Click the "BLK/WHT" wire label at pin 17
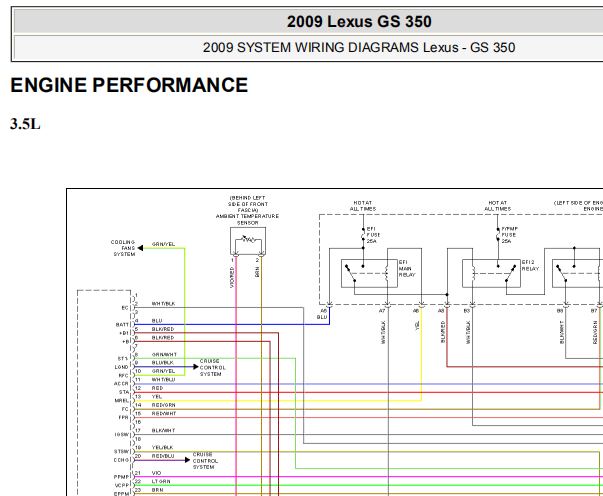 pyautogui.click(x=163, y=431)
